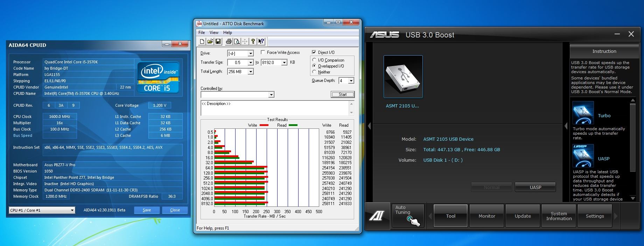Click the New file icon in ATTO toolbar

(202, 42)
